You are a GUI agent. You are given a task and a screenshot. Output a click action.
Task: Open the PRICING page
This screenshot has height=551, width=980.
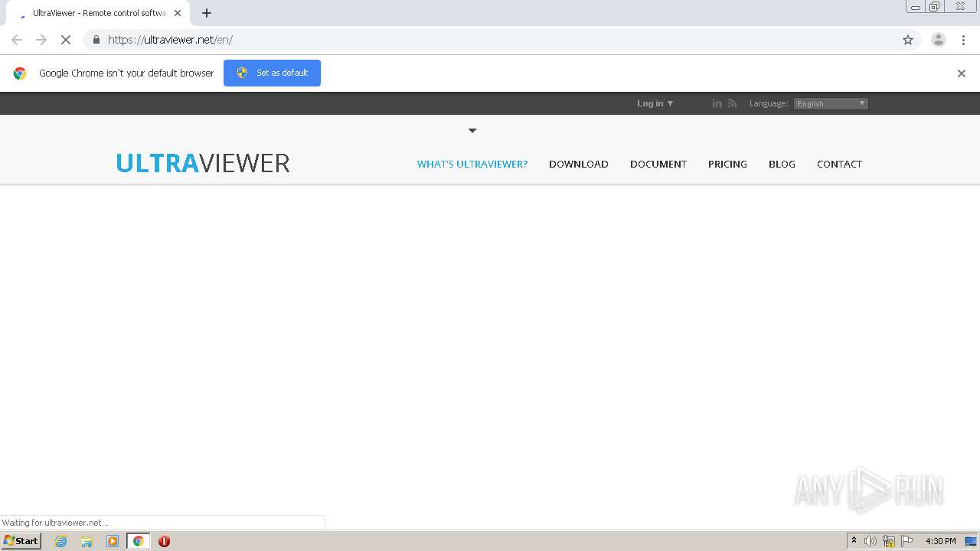(727, 164)
